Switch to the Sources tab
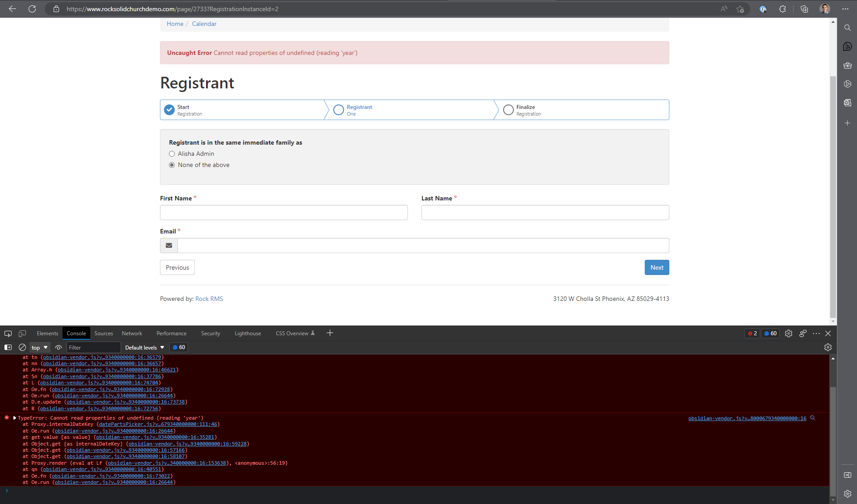Image resolution: width=857 pixels, height=504 pixels. click(104, 333)
